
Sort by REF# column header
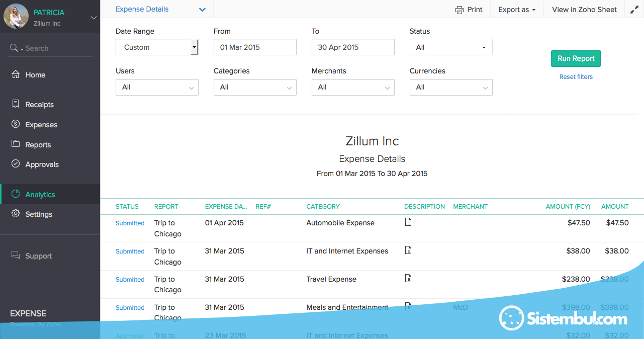point(263,207)
